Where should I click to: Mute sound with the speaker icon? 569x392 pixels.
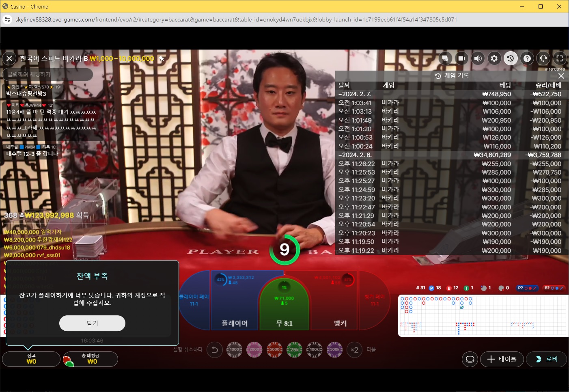point(478,58)
